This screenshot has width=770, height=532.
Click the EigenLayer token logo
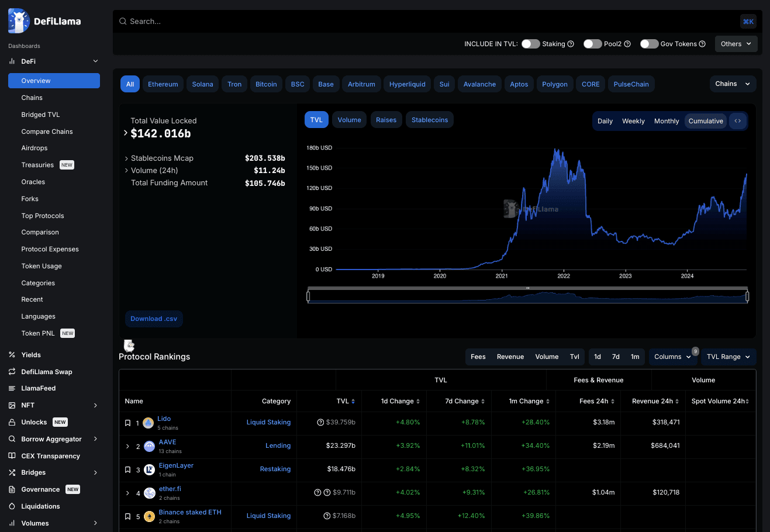(149, 469)
